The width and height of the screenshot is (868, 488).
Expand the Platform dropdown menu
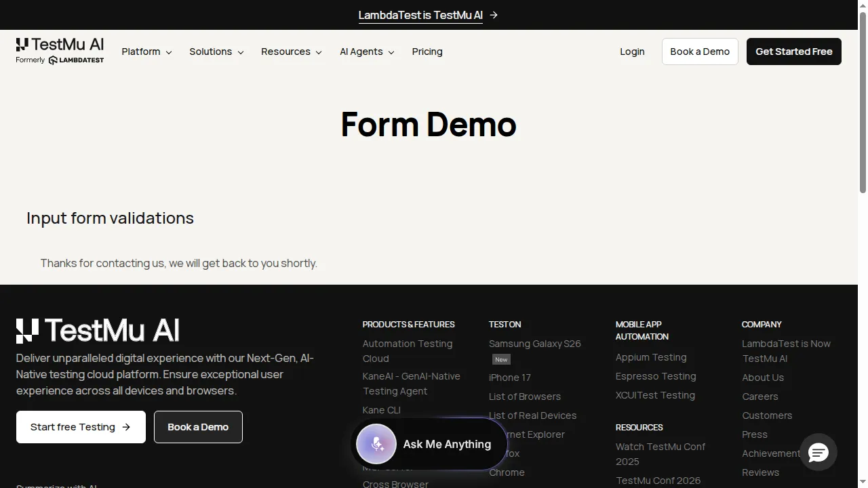coord(146,52)
